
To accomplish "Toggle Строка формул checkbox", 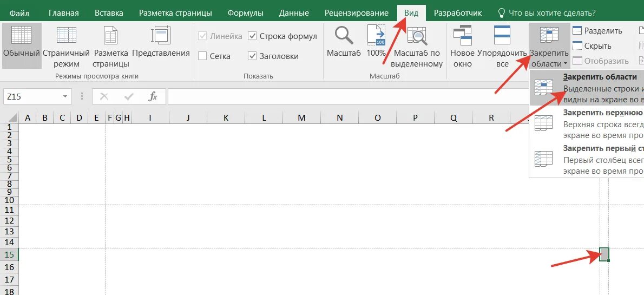I will 252,36.
